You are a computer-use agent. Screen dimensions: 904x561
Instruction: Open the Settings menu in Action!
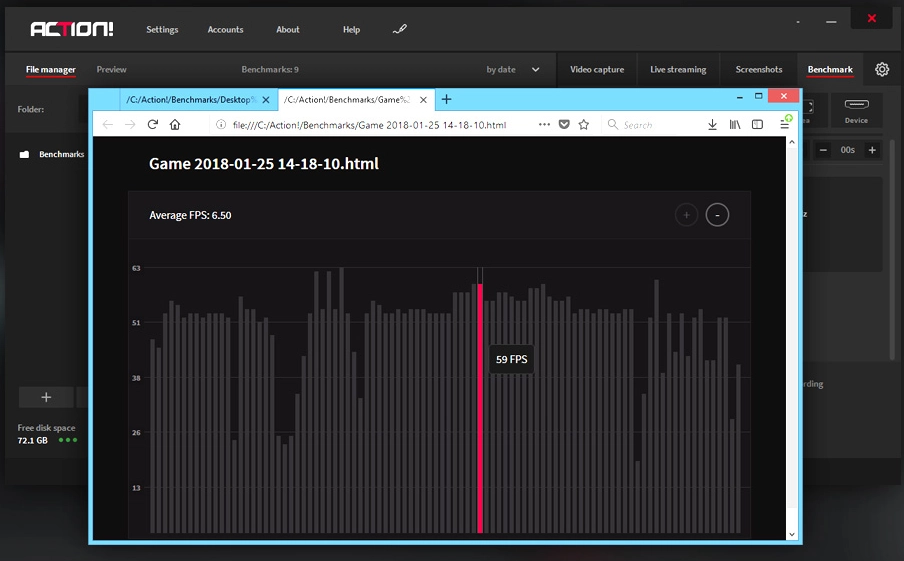[x=162, y=29]
